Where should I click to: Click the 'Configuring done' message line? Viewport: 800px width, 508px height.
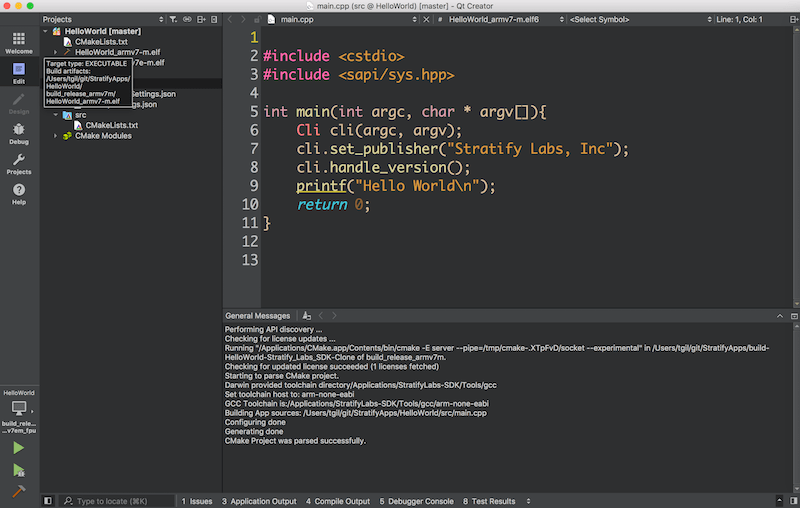pyautogui.click(x=255, y=422)
